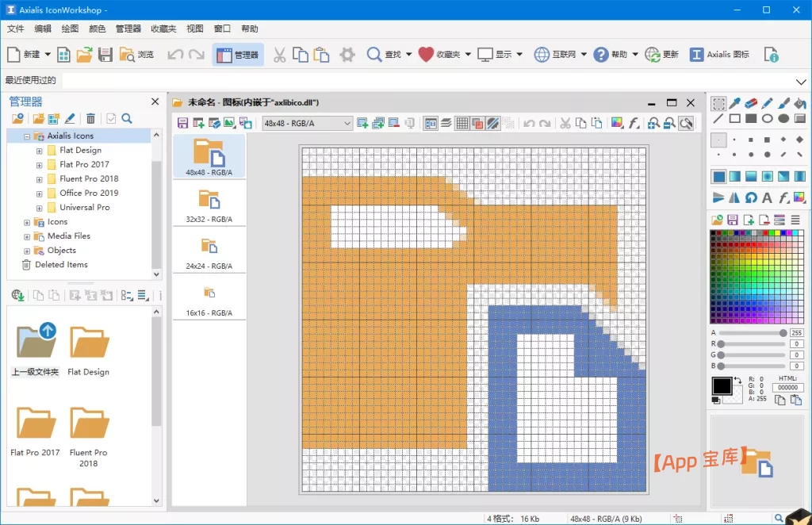The height and width of the screenshot is (525, 812).
Task: Click the 更新 update button
Action: [662, 55]
